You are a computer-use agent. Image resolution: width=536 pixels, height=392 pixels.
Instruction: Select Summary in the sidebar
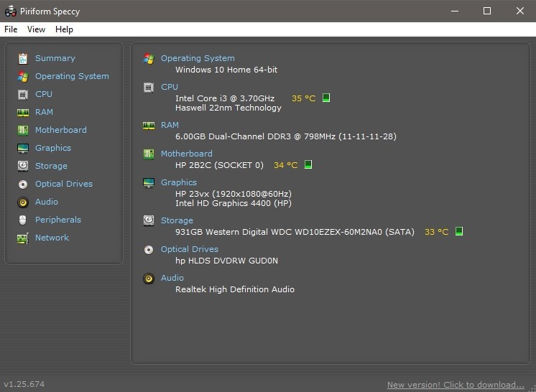coord(55,58)
